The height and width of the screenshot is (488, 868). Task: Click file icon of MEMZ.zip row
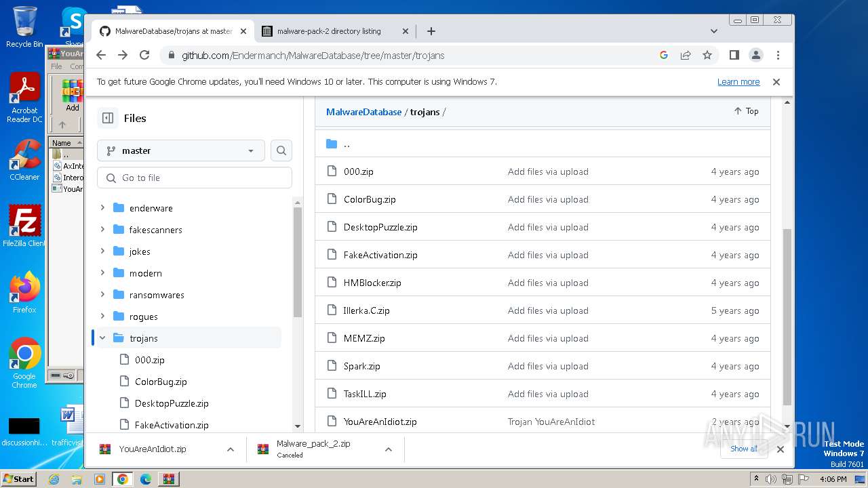332,338
